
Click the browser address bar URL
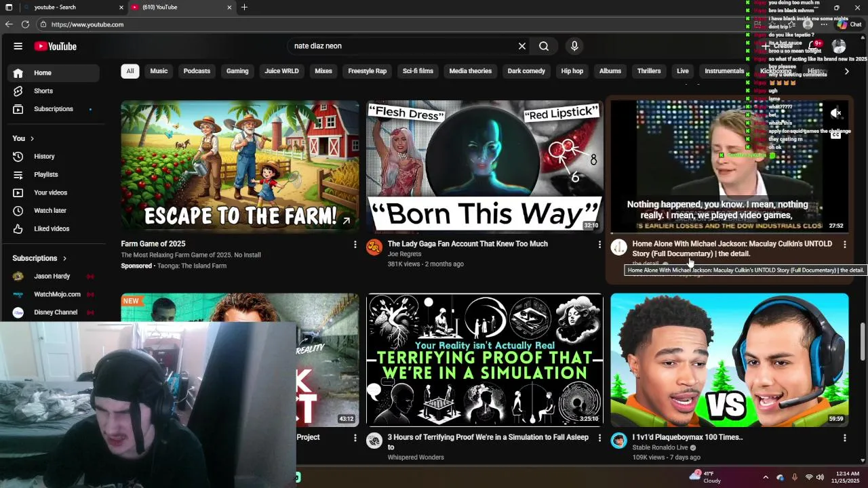[87, 24]
